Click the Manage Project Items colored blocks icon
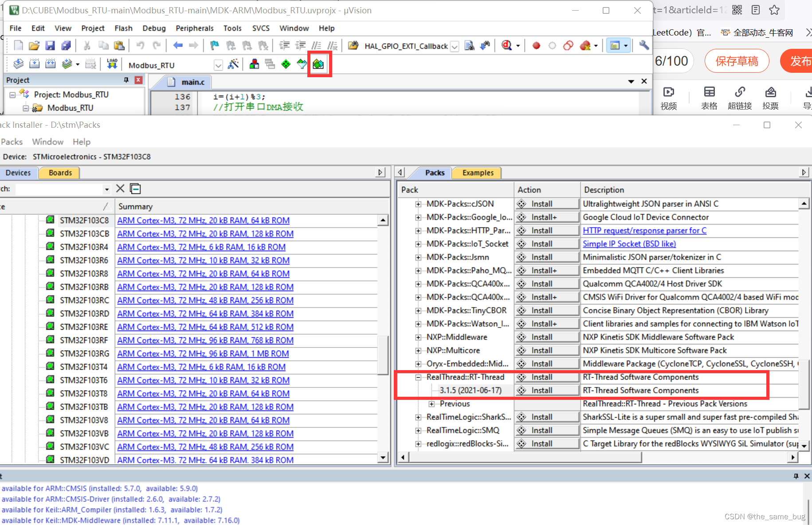This screenshot has height=525, width=812. point(254,64)
